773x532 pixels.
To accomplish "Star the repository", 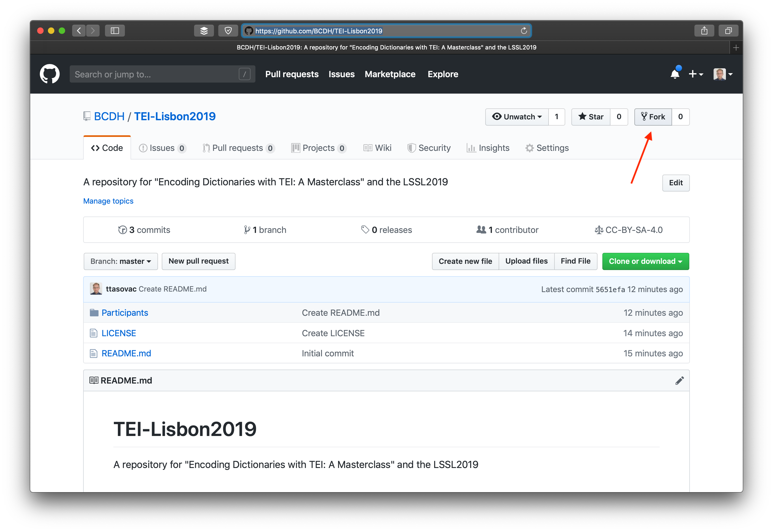I will (591, 117).
